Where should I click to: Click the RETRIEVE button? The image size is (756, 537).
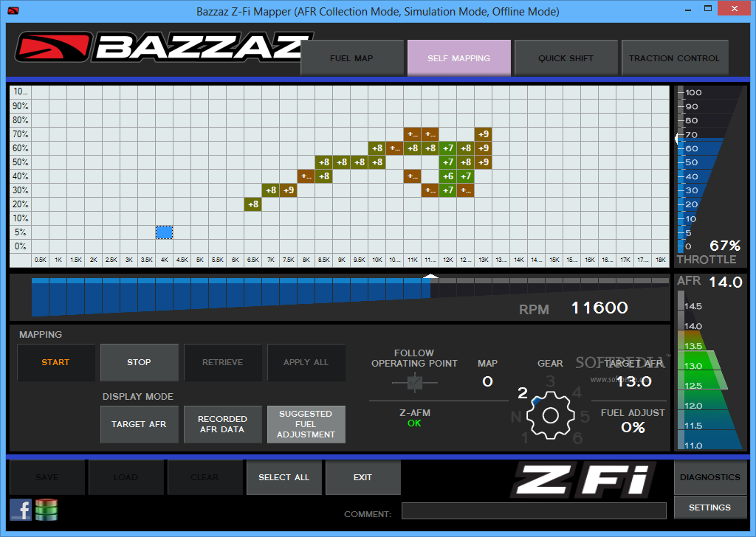pos(222,362)
